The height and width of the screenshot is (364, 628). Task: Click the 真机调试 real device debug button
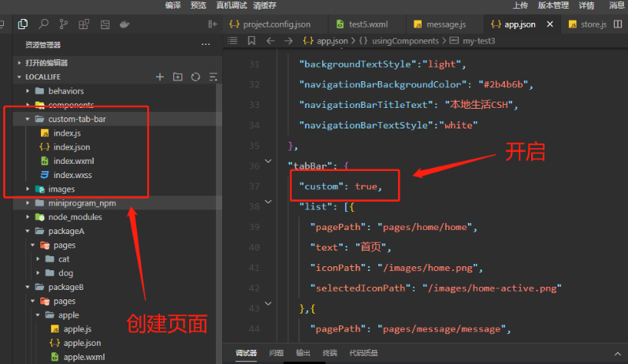[232, 6]
